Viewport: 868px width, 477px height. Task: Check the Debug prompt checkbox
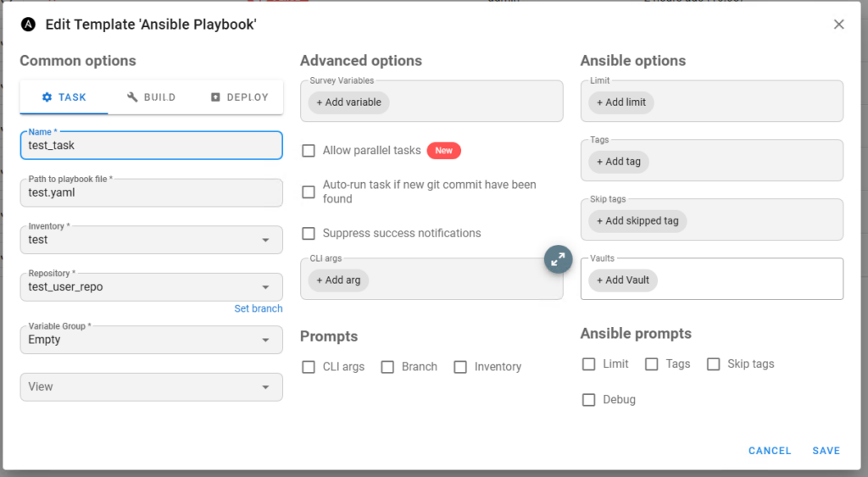point(589,400)
